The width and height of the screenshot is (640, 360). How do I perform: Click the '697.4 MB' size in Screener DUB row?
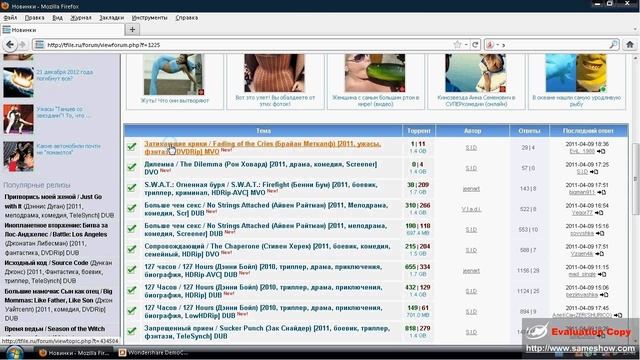click(418, 233)
